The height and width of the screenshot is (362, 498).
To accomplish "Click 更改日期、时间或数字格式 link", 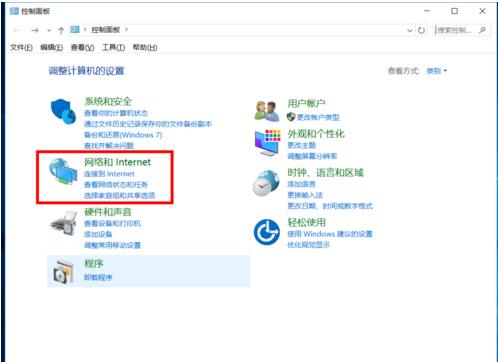I will pos(330,206).
